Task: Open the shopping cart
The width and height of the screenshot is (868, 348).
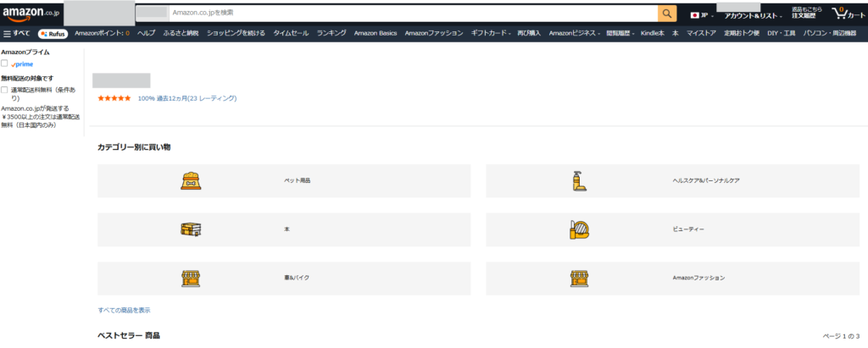Action: [848, 14]
